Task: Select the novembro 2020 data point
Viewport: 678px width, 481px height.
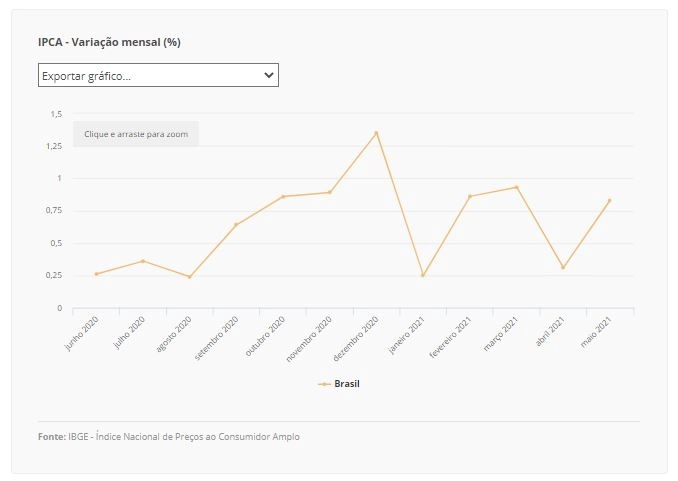Action: (x=330, y=192)
